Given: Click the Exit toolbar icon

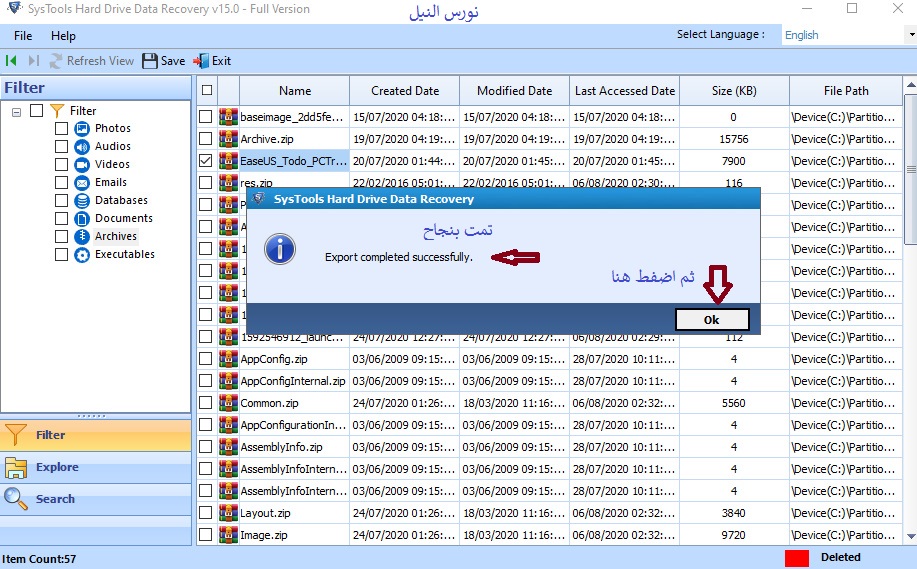Looking at the screenshot, I should [201, 61].
